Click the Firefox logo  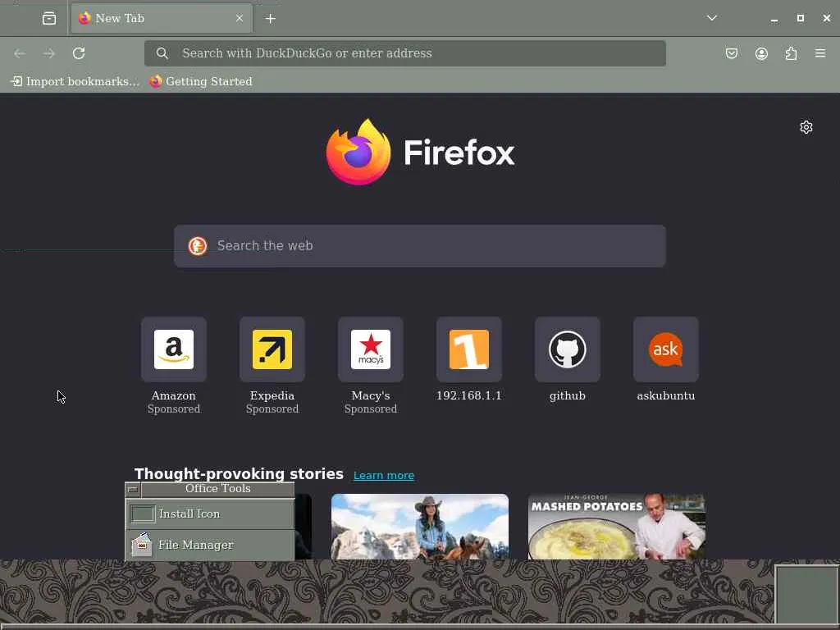tap(420, 152)
